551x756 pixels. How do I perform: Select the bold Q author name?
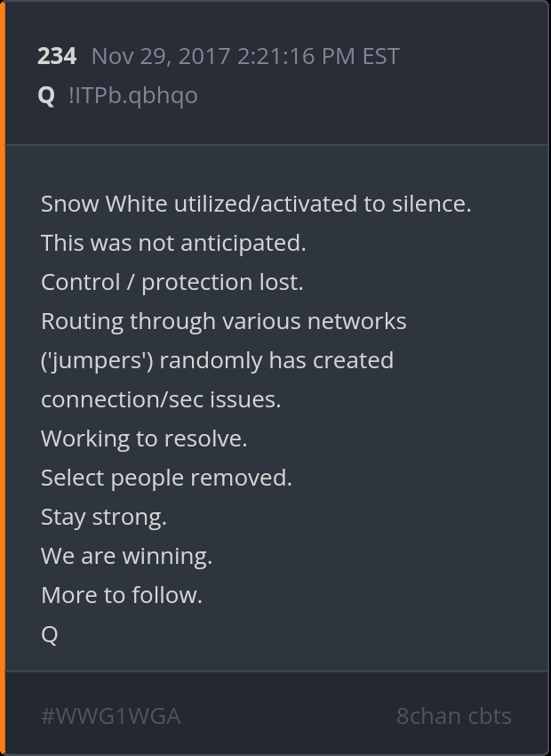pos(46,95)
